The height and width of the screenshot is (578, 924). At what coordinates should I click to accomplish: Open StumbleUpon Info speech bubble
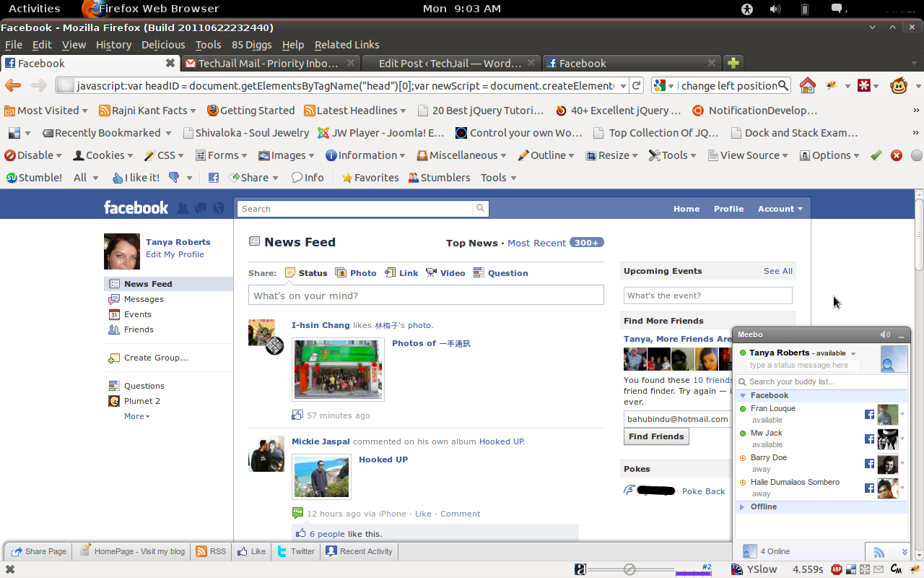pos(308,178)
